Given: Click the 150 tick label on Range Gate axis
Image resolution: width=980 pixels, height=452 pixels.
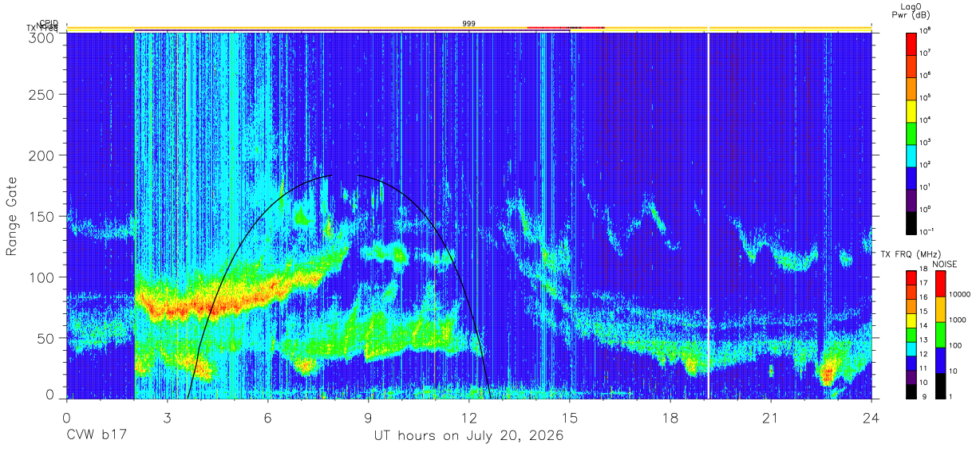Looking at the screenshot, I should (x=42, y=216).
